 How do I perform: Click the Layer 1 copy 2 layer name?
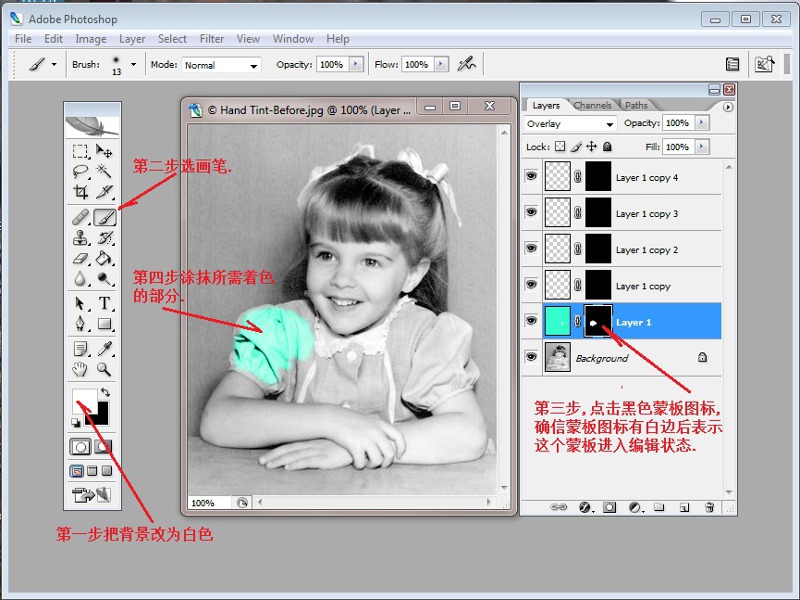coord(646,250)
